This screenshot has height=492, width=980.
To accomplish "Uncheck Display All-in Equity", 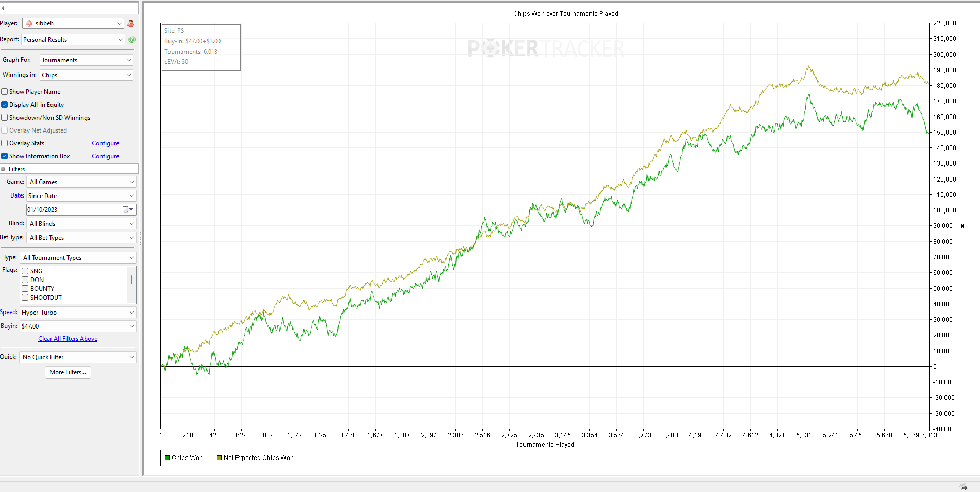I will [5, 105].
